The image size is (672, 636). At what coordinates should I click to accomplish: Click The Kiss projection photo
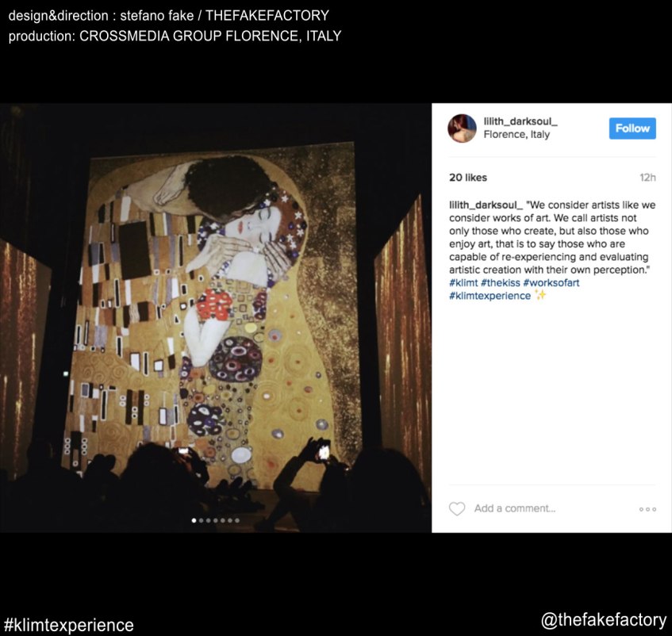point(216,318)
